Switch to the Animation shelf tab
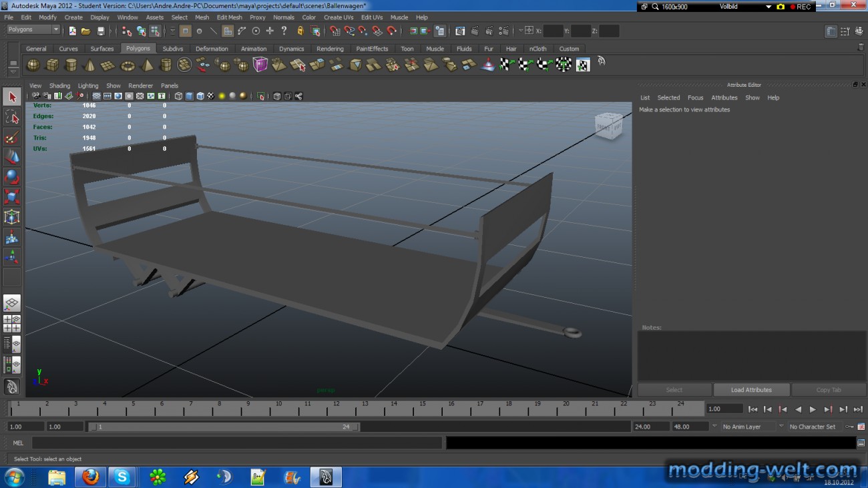Viewport: 868px width, 488px height. click(x=254, y=49)
